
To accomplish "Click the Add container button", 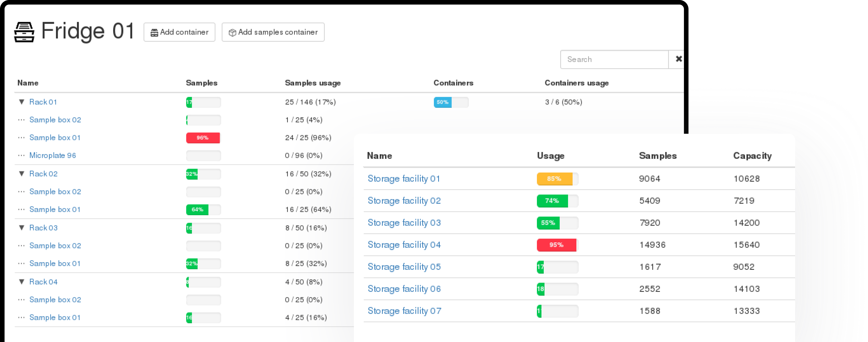I will 179,32.
